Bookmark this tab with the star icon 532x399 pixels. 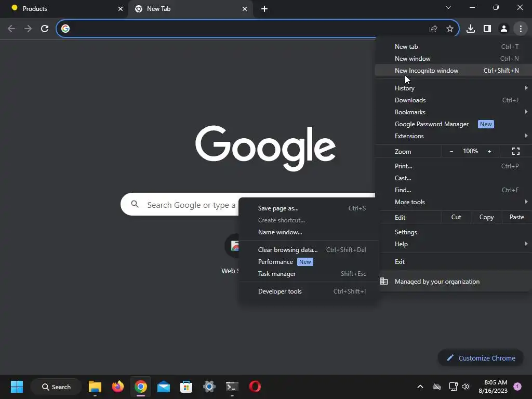tap(450, 29)
